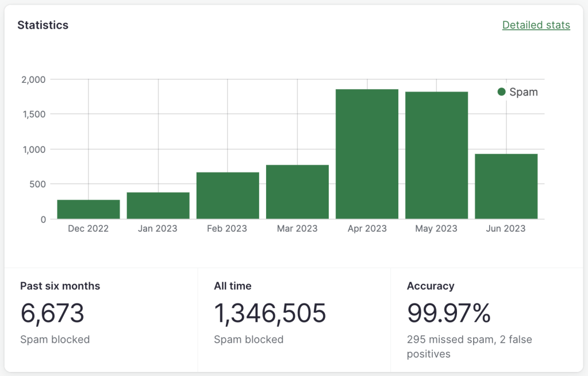Click the May 2023 spam bar
Screen dimensions: 588x376
(436, 155)
